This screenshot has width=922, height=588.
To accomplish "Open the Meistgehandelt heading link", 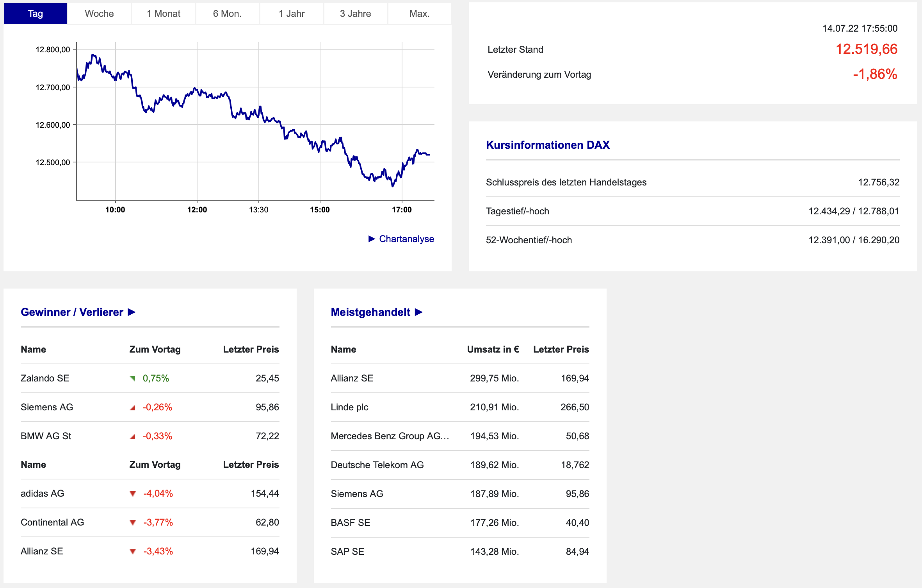I will (370, 312).
